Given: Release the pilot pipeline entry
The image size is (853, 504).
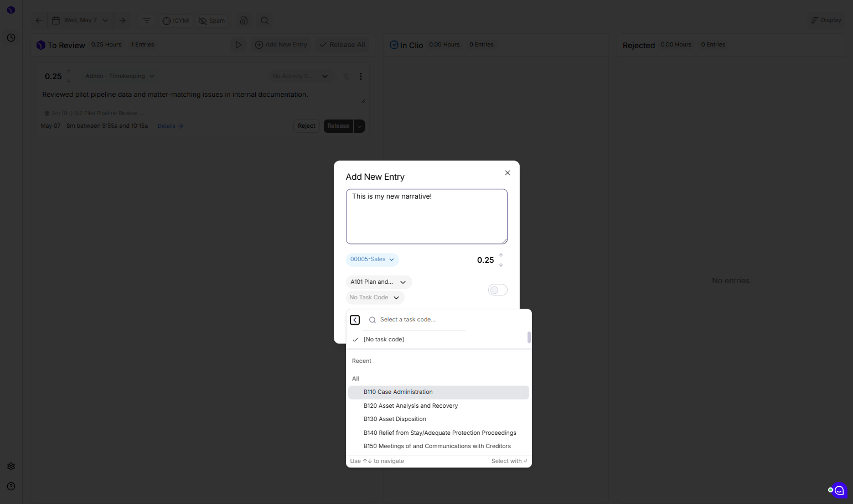Looking at the screenshot, I should (338, 126).
